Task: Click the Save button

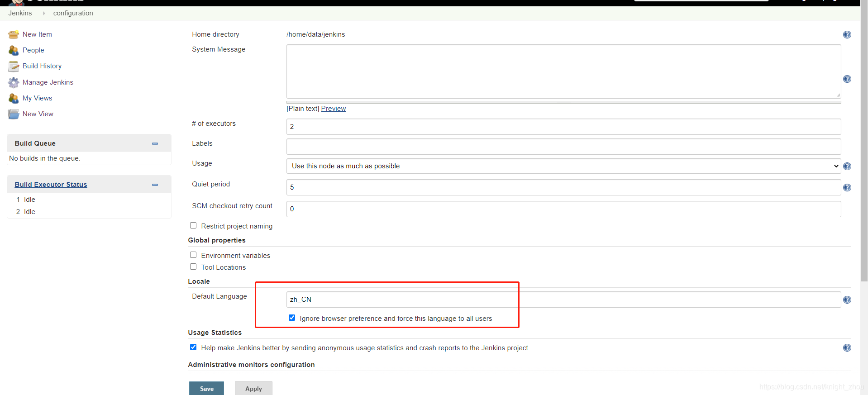Action: click(x=206, y=389)
